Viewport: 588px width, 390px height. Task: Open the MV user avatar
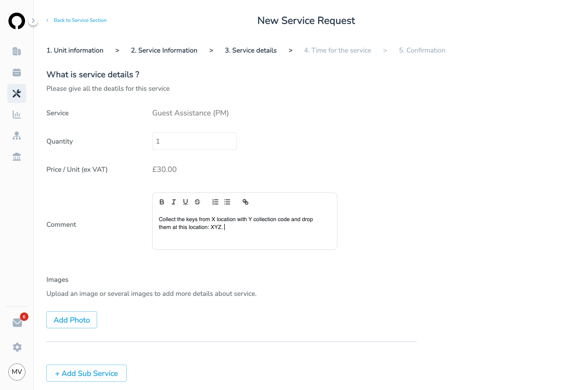coord(17,372)
